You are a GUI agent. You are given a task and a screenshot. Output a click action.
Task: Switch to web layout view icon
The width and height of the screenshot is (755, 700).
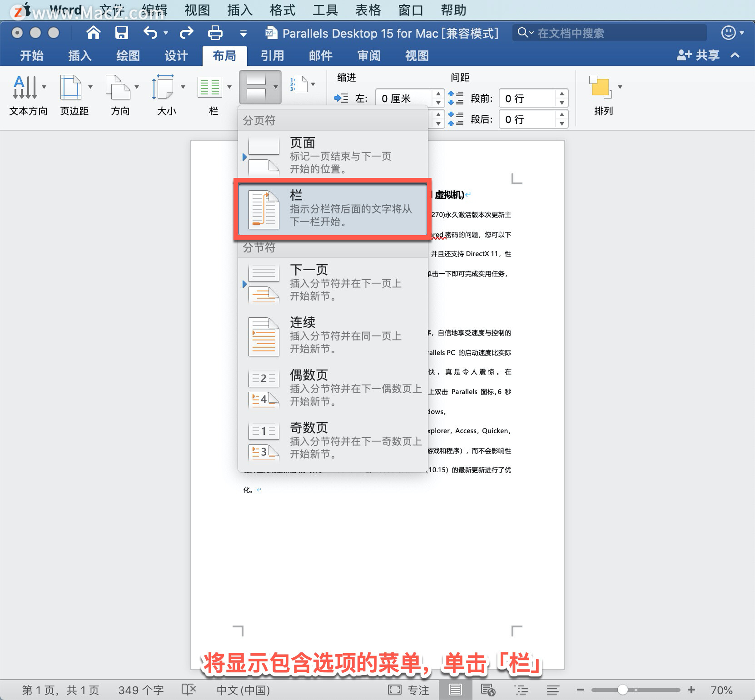point(488,690)
